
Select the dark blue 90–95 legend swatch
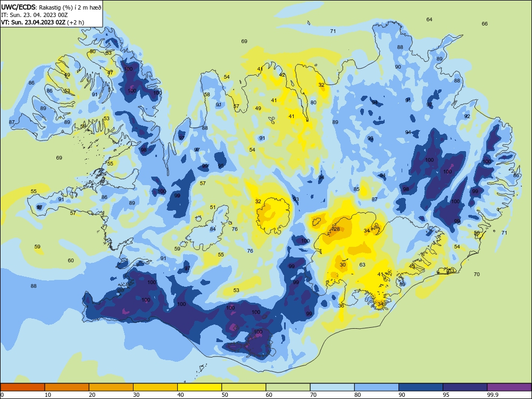click(421, 387)
